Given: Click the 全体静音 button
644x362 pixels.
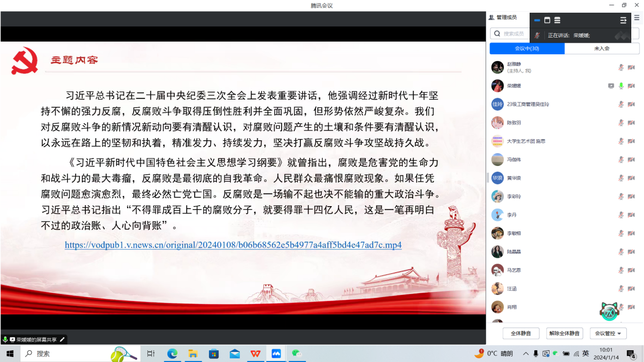Looking at the screenshot, I should (x=520, y=333).
